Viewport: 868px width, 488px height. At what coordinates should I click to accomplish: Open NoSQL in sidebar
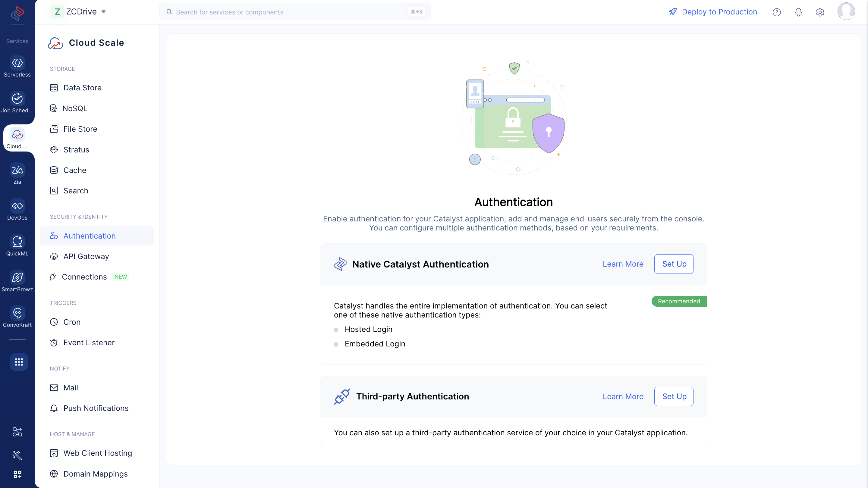pyautogui.click(x=97, y=108)
